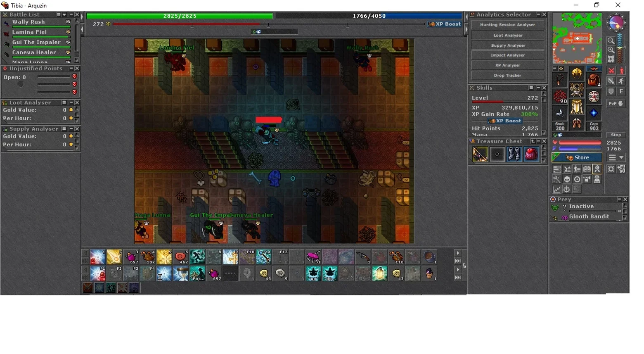The image size is (644, 354).
Task: Use the F11 wand action slot
Action: coord(263,257)
